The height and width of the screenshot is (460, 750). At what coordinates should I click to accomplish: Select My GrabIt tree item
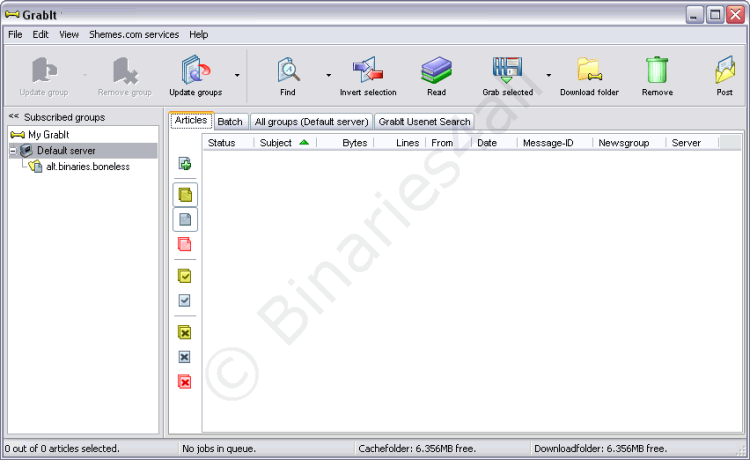(49, 135)
